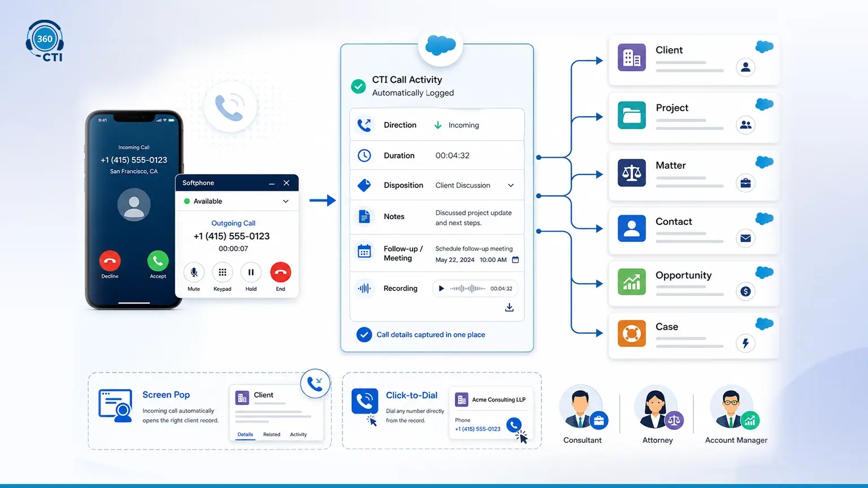Image resolution: width=868 pixels, height=488 pixels.
Task: Open the Contact person icon
Action: 632,228
